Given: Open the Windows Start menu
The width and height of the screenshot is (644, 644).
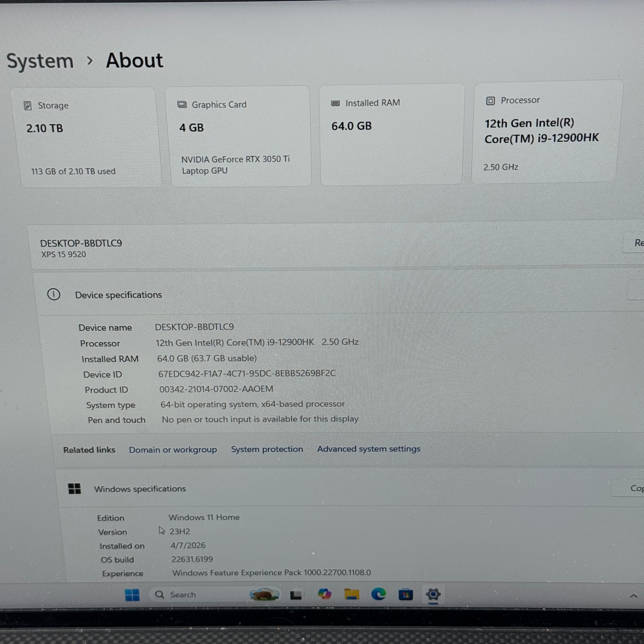Looking at the screenshot, I should pos(132,595).
